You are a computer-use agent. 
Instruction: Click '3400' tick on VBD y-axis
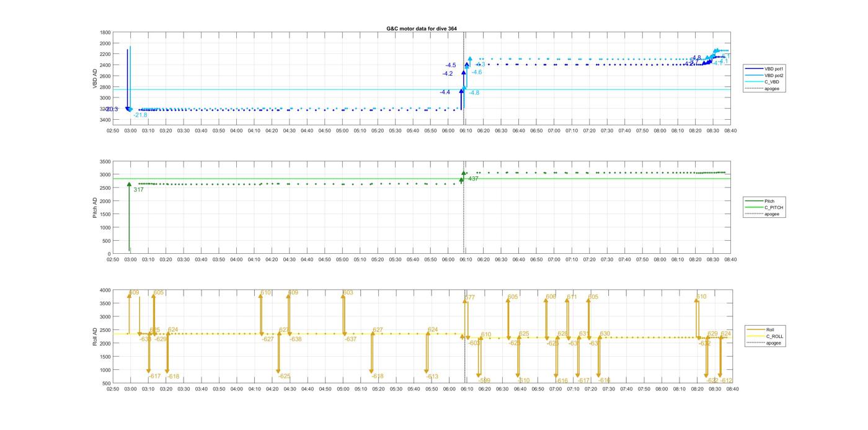click(x=105, y=119)
